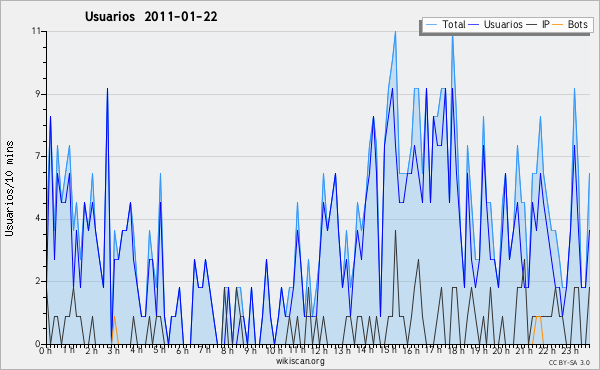Click the x-axis label '14 h'
600x370 pixels.
[365, 350]
